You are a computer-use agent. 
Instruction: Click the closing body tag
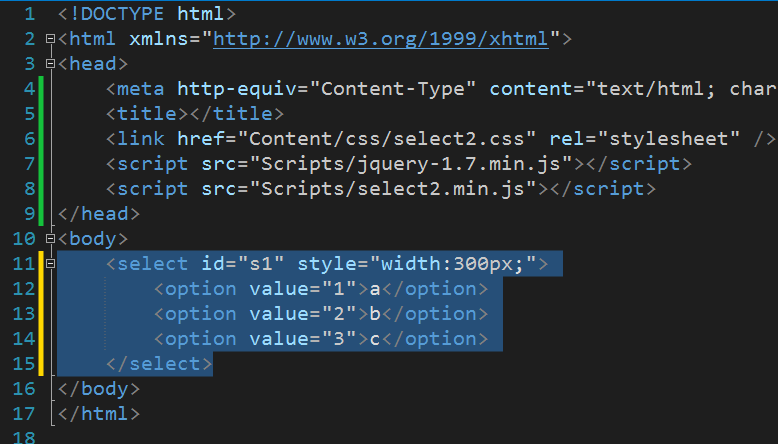[x=99, y=388]
